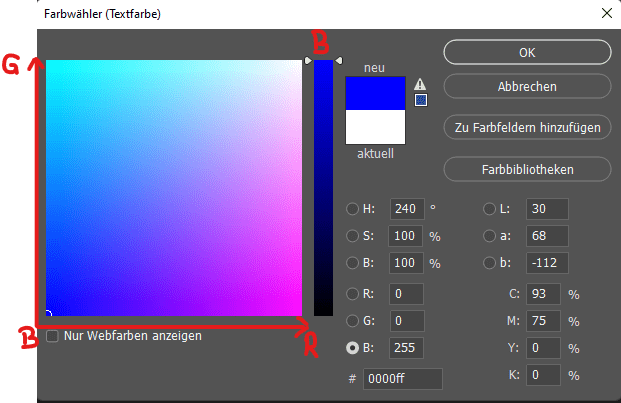Select the G green radio button
621x403 pixels.
pyautogui.click(x=352, y=321)
